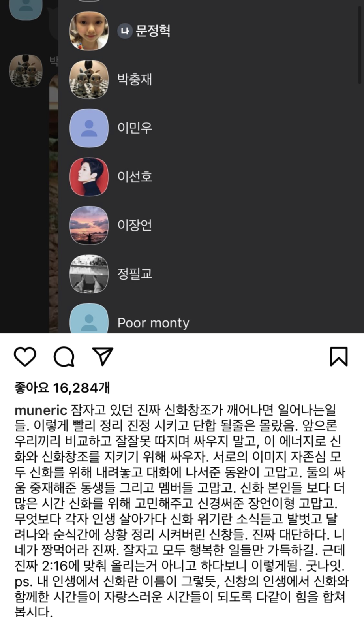Select 문정혁 in the member list
Screen dimensions: 364x617
211,31
